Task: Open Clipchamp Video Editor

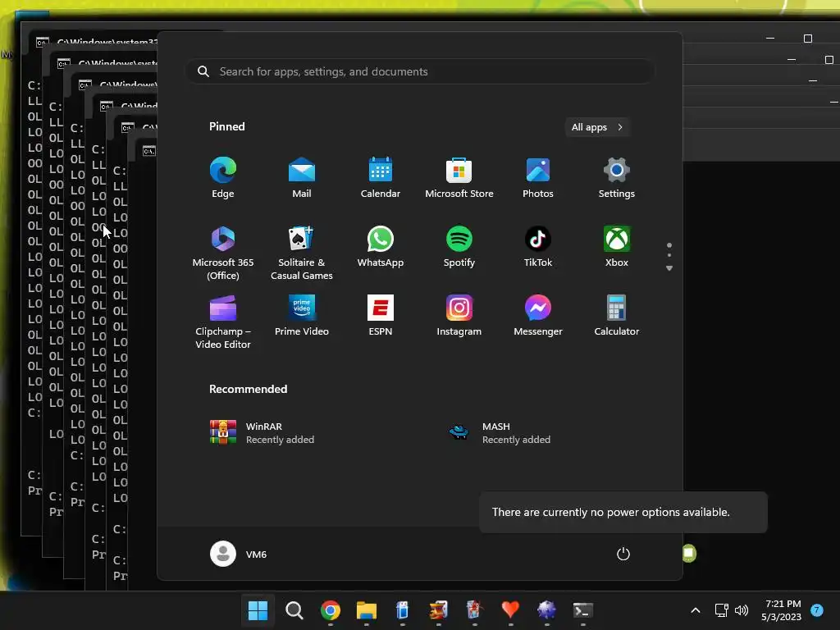Action: click(223, 322)
